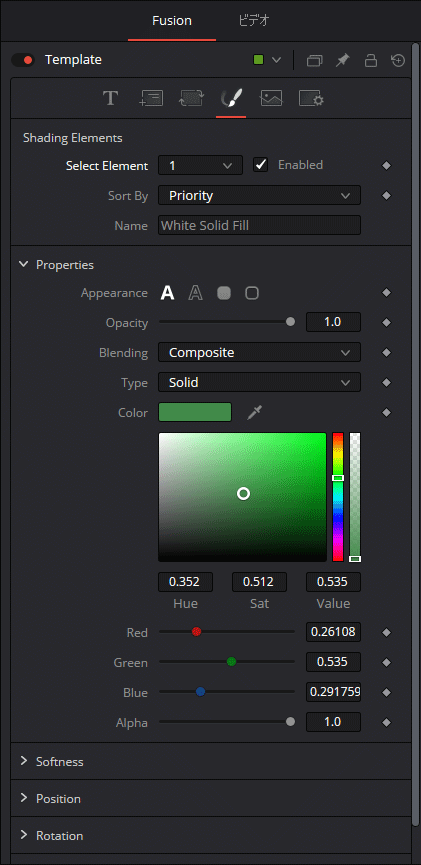Switch to the ビデオ tab

[254, 21]
